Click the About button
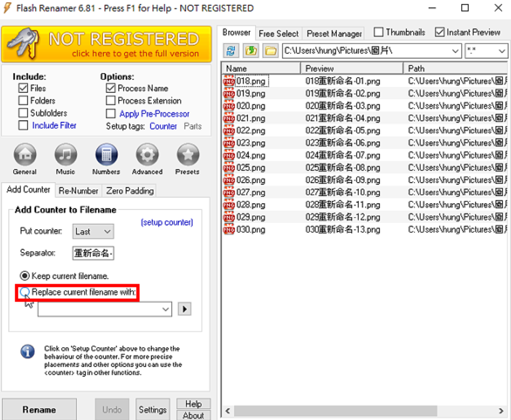Viewport: 511px width, 420px height. (193, 415)
